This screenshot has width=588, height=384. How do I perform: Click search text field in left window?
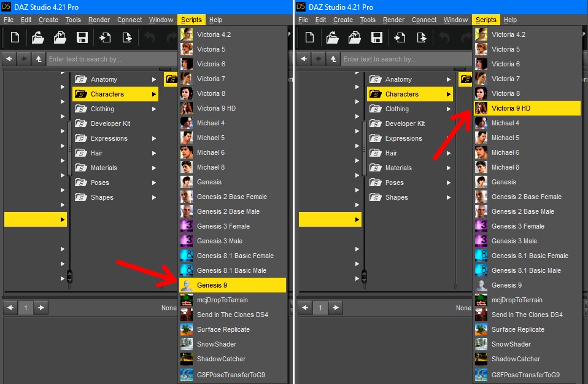112,59
